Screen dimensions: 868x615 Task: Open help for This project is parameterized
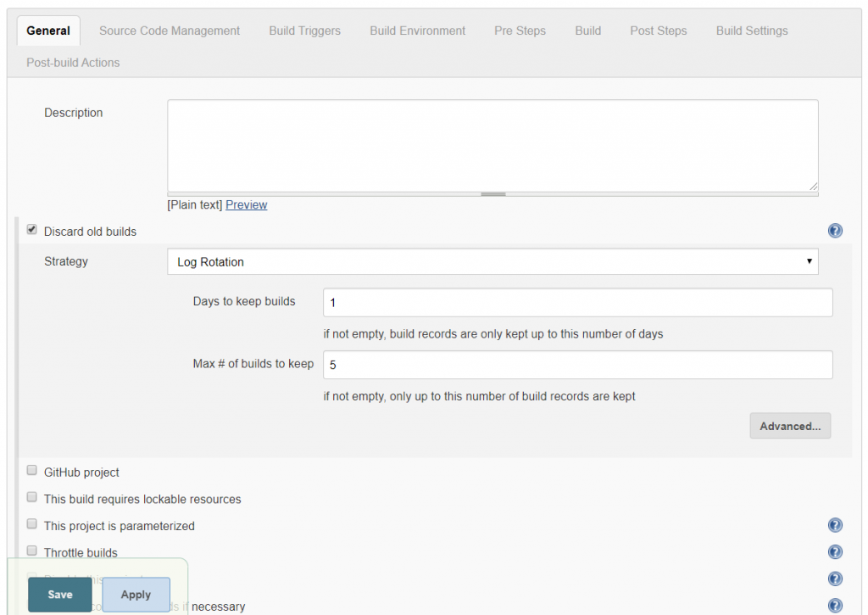[x=835, y=525]
